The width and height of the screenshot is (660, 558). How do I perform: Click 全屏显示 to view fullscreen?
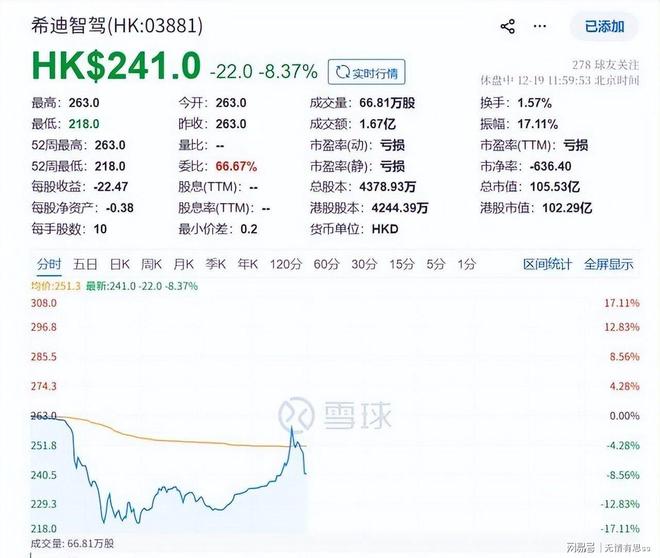[608, 264]
